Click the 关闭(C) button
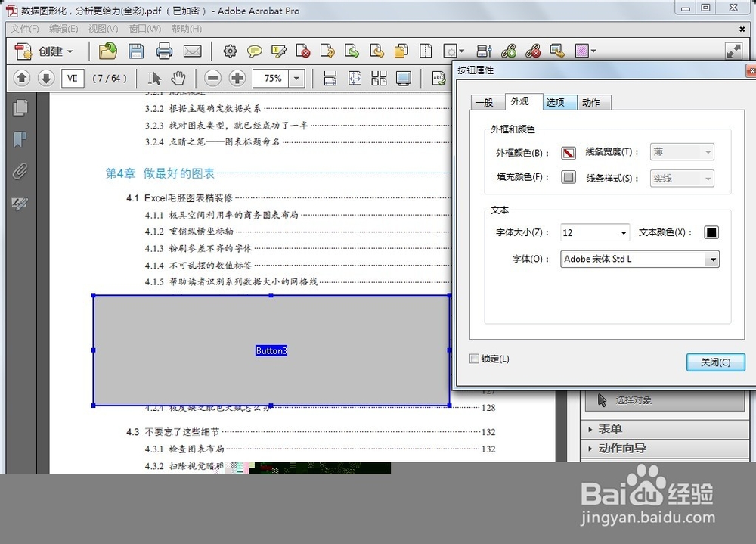Screen dimensions: 756x544 click(x=715, y=362)
